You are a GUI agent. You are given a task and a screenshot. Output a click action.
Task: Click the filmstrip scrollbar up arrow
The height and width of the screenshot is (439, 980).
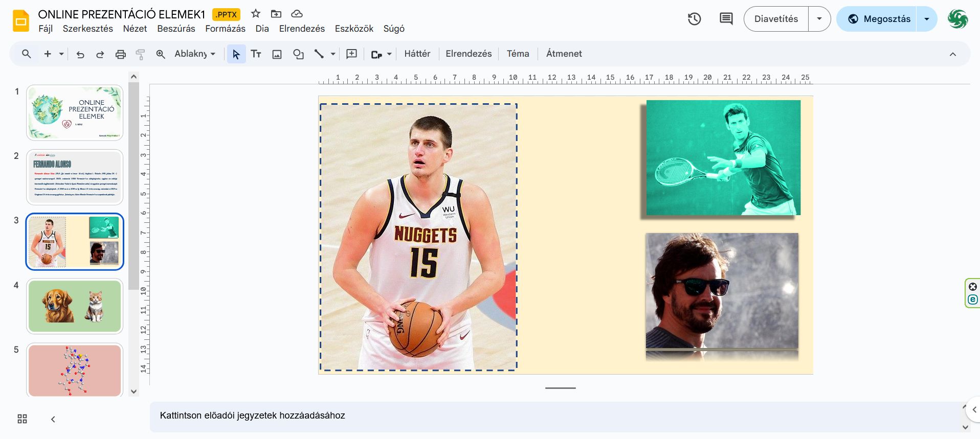click(x=134, y=77)
